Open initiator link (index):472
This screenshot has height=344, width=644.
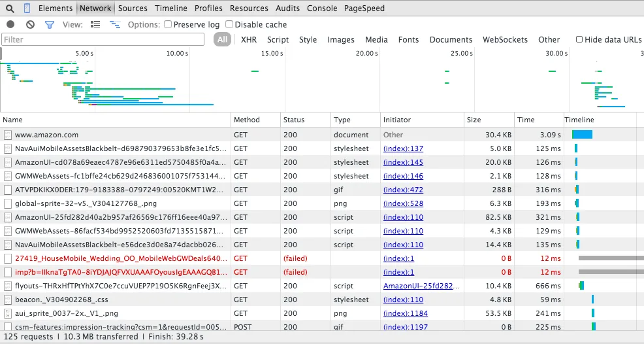pos(404,190)
